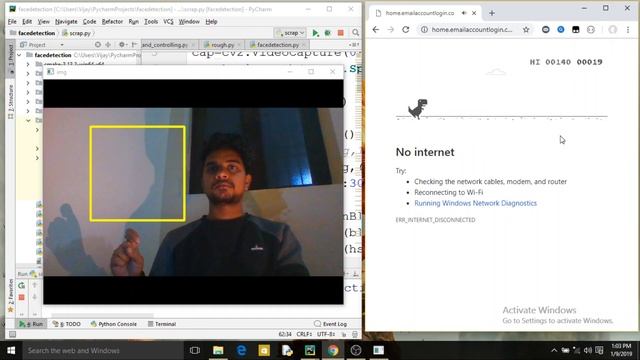Screen dimensions: 640x360
Task: Open Task View on the taskbar
Action: 195,351
